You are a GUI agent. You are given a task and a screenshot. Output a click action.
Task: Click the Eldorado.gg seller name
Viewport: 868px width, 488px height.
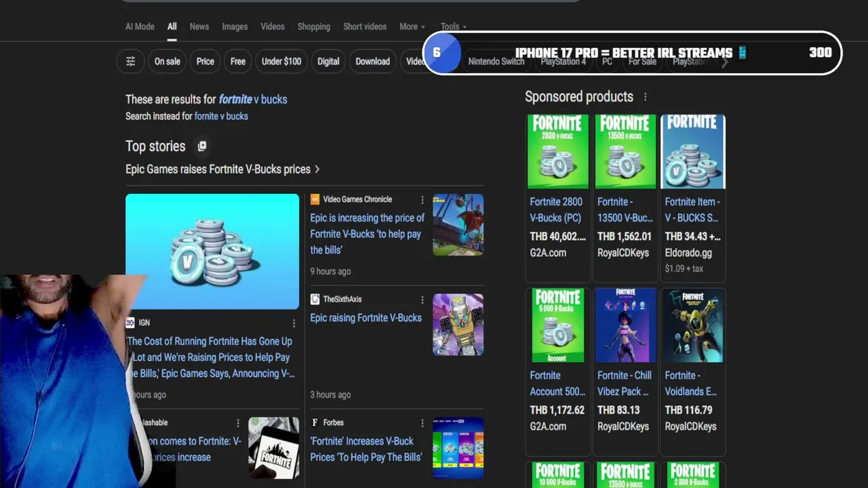pos(688,253)
